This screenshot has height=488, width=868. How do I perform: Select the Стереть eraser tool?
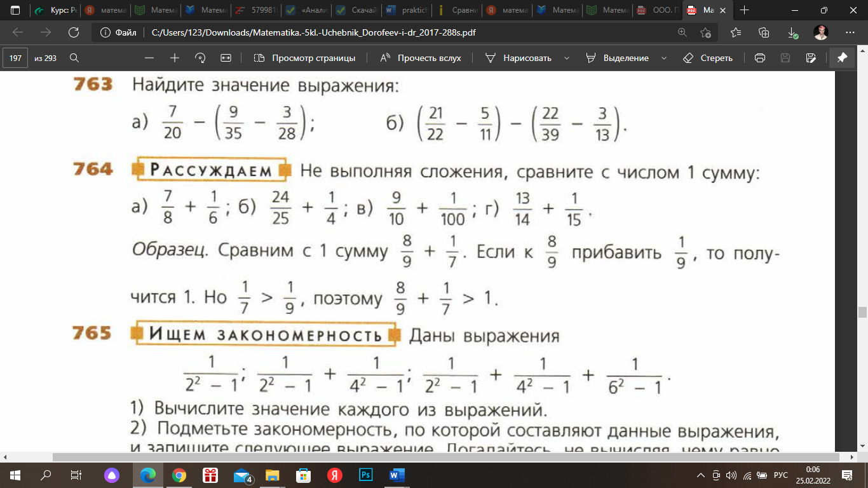pos(708,58)
